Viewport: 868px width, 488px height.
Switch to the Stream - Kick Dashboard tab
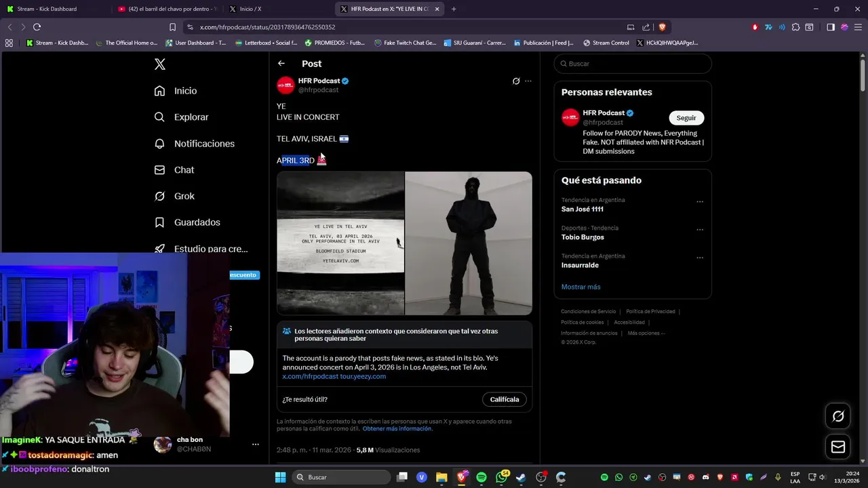point(56,9)
